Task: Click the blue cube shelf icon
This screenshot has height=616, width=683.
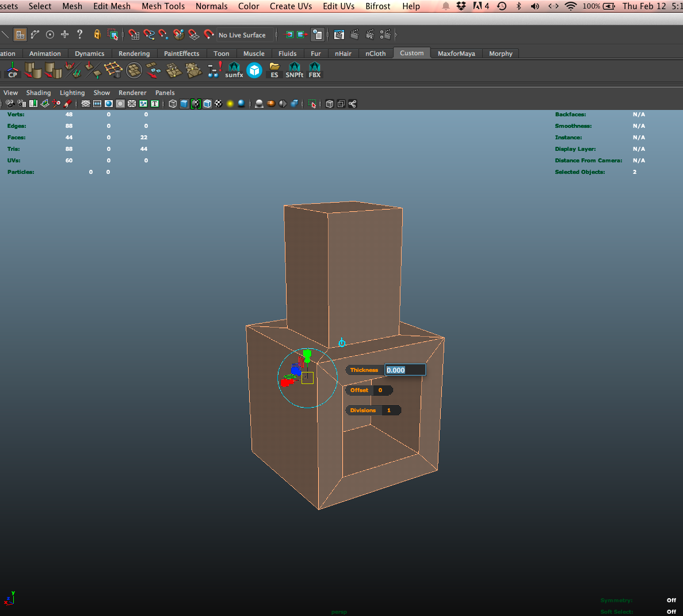Action: click(254, 70)
